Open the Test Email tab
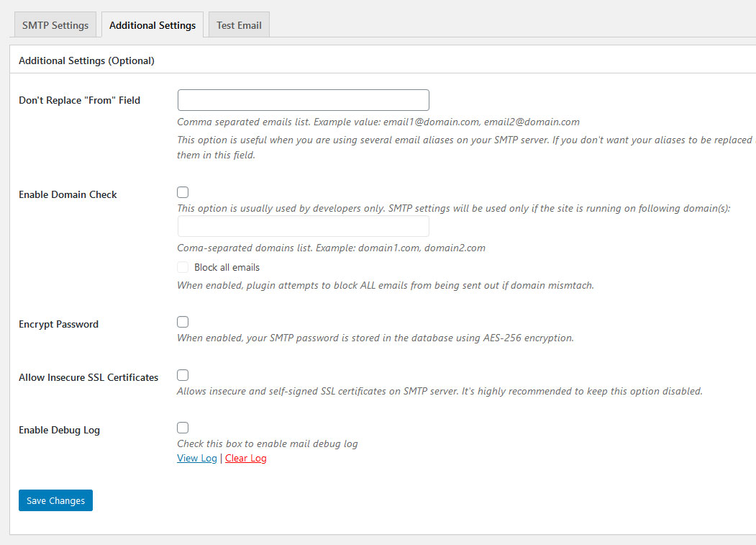Viewport: 756px width, 545px height. tap(239, 25)
